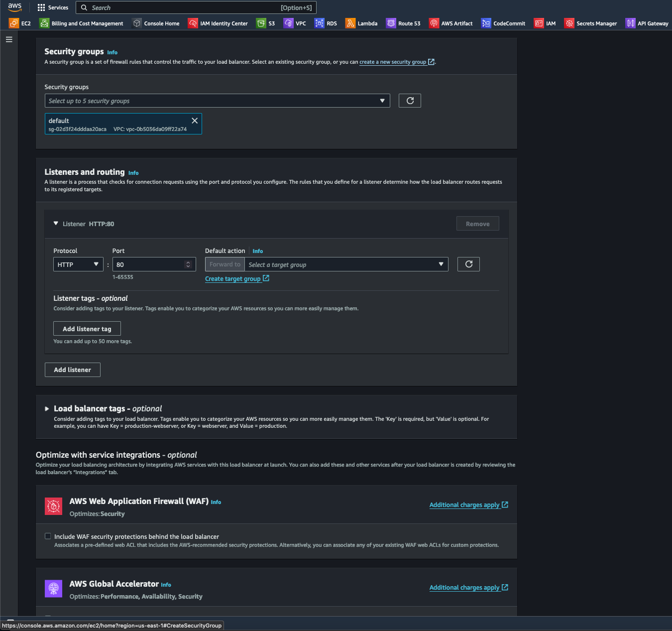The height and width of the screenshot is (631, 672).
Task: Click the AWS Global Accelerator service icon
Action: [53, 589]
